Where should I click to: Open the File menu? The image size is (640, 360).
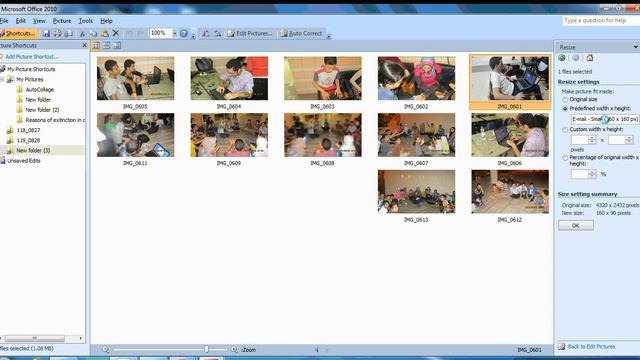click(4, 21)
